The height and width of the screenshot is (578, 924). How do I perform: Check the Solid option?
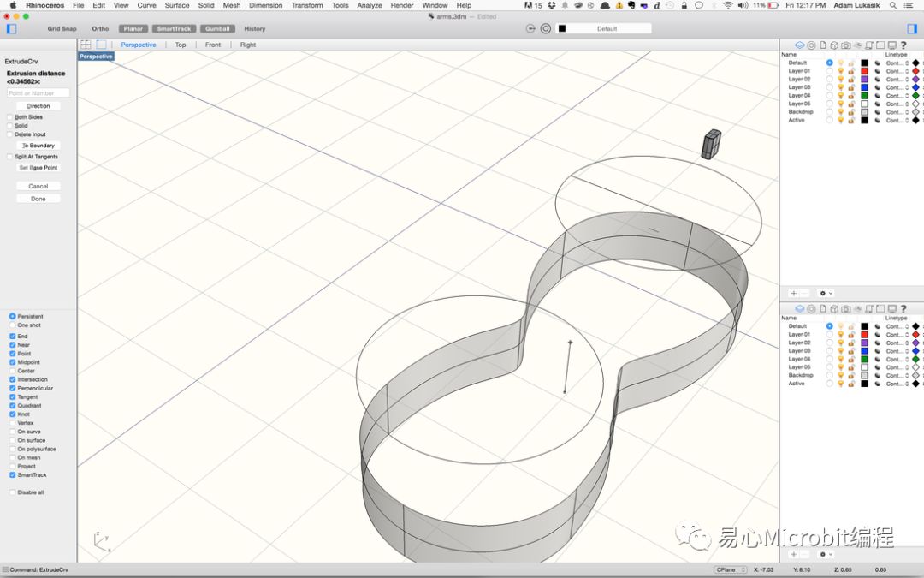11,126
